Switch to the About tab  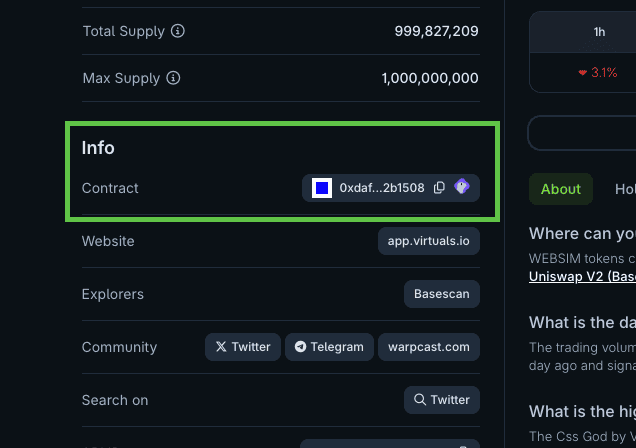click(x=561, y=189)
